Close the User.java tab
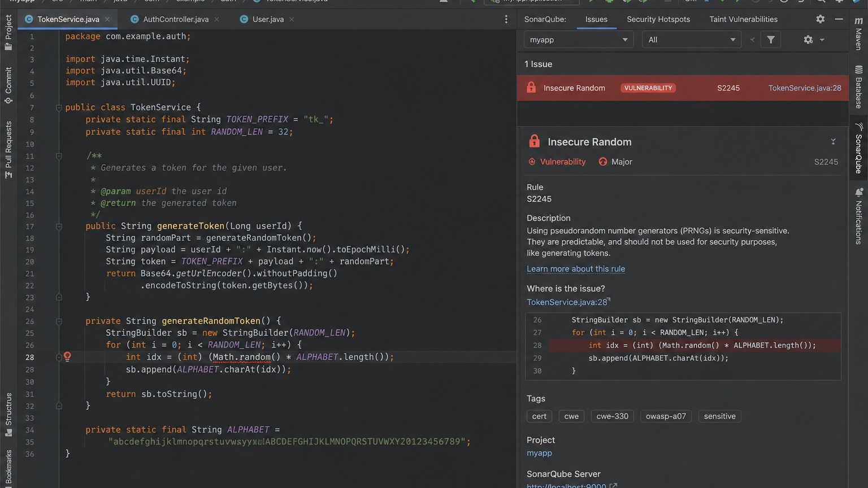The height and width of the screenshot is (488, 868). click(x=292, y=19)
